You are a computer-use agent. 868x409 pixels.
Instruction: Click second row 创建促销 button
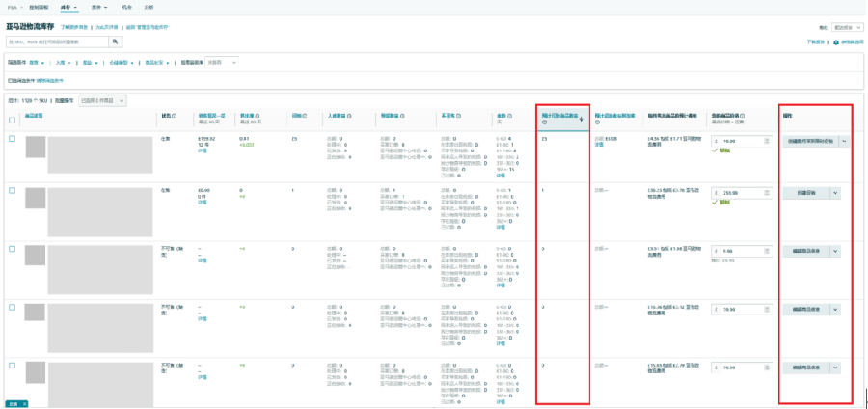tap(806, 193)
